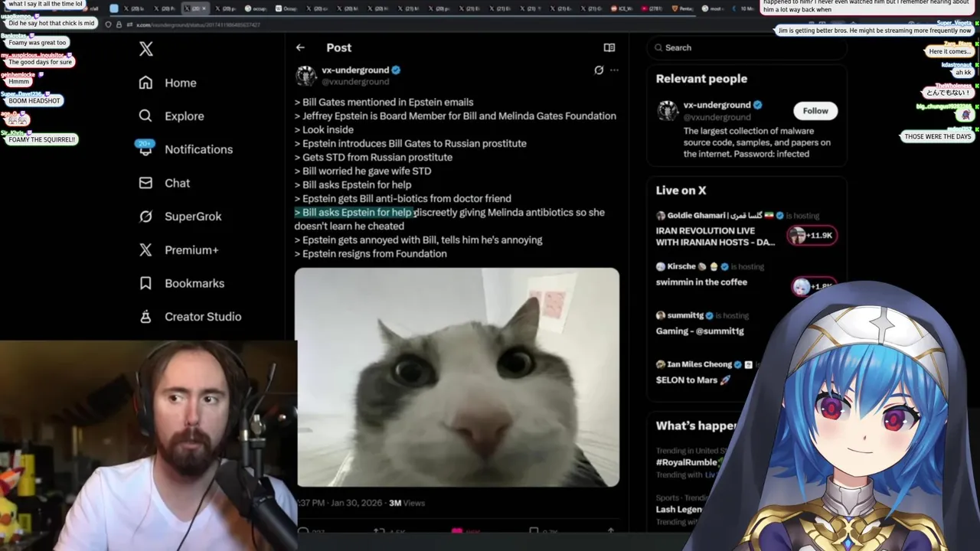Open the three-dot More menu on the post

coord(614,70)
